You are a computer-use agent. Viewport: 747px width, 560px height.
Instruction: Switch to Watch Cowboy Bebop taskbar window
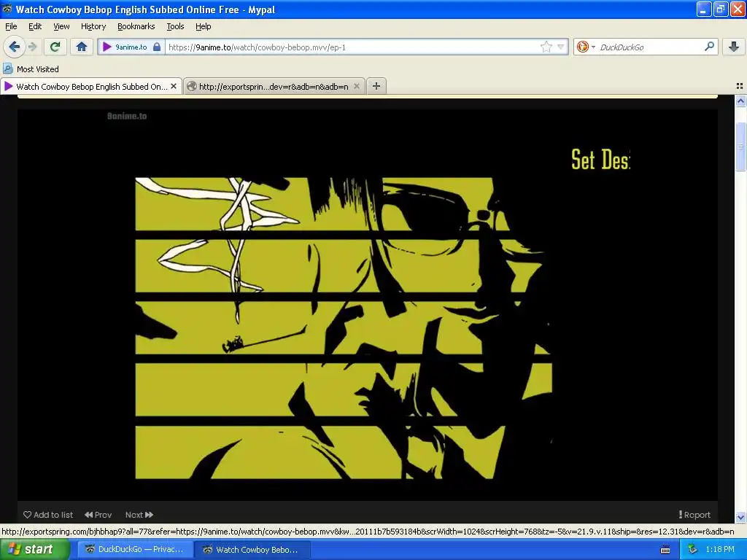click(252, 550)
